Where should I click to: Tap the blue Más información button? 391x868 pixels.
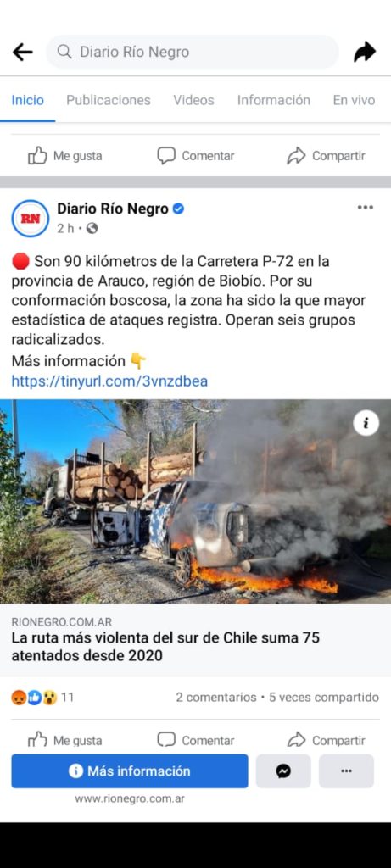[130, 771]
